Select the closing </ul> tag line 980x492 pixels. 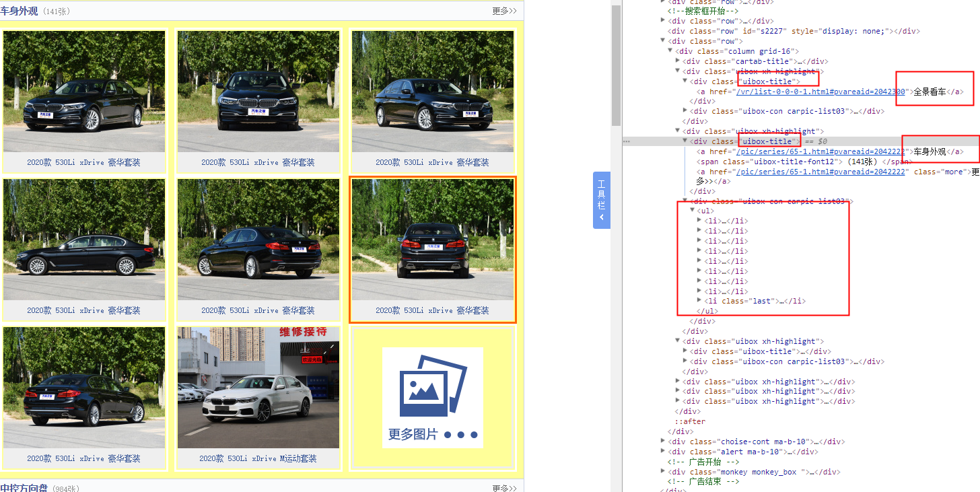click(x=707, y=311)
